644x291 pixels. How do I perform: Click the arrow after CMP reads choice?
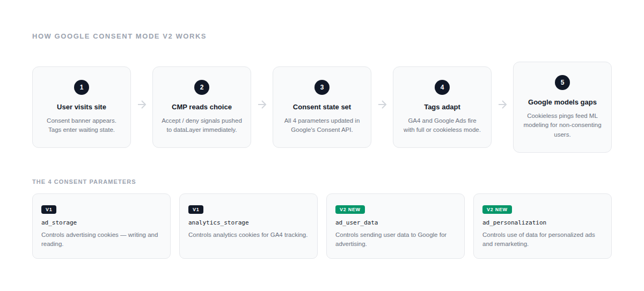tap(262, 105)
